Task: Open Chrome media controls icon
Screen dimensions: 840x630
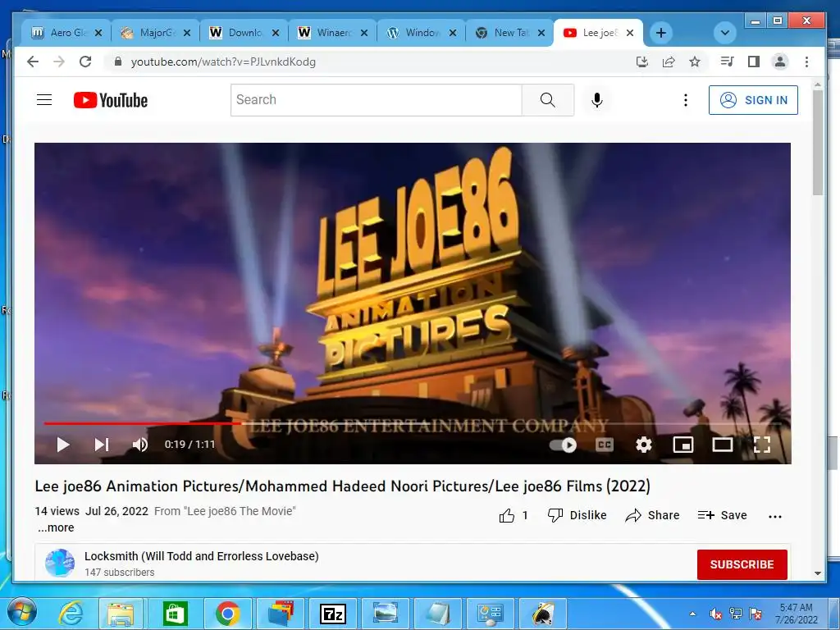Action: click(727, 62)
